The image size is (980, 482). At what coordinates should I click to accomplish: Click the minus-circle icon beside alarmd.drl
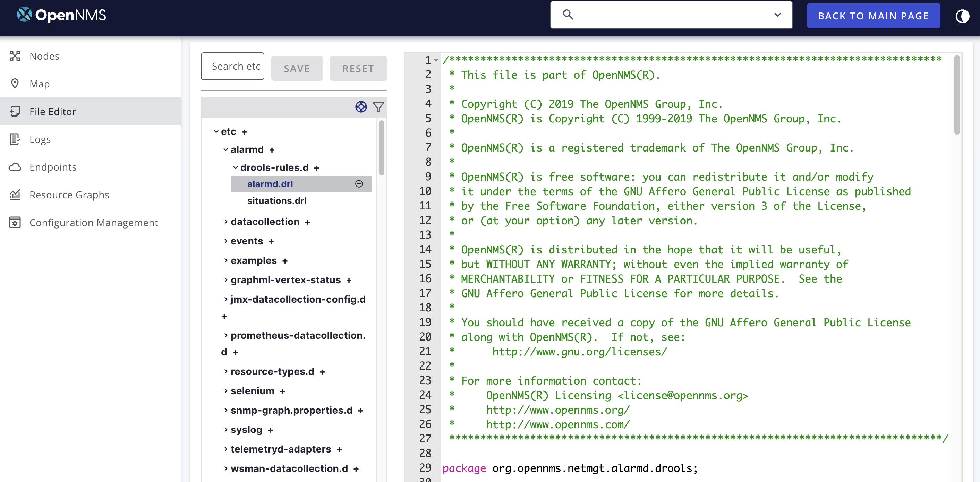pyautogui.click(x=359, y=184)
